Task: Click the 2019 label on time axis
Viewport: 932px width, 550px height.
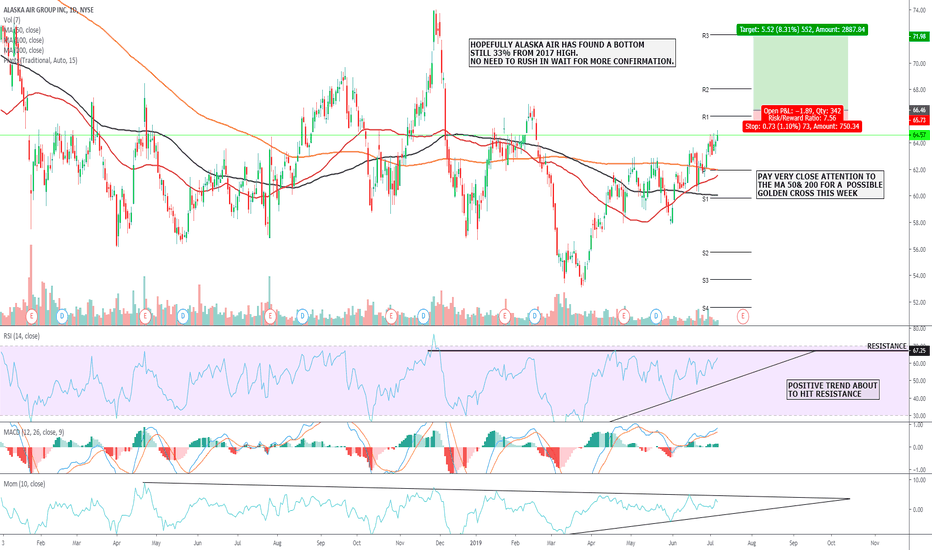Action: click(476, 543)
